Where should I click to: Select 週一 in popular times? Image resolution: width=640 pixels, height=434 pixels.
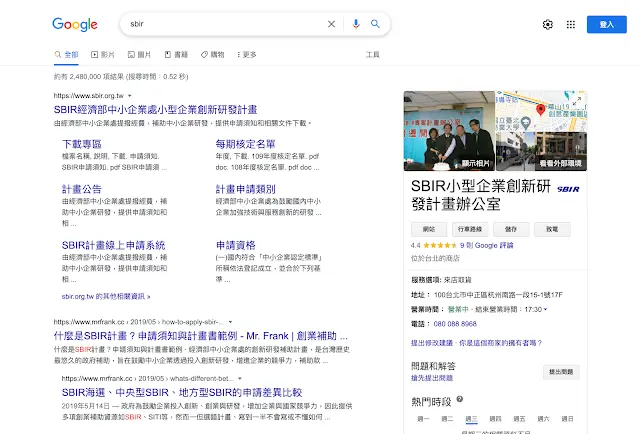pyautogui.click(x=423, y=419)
